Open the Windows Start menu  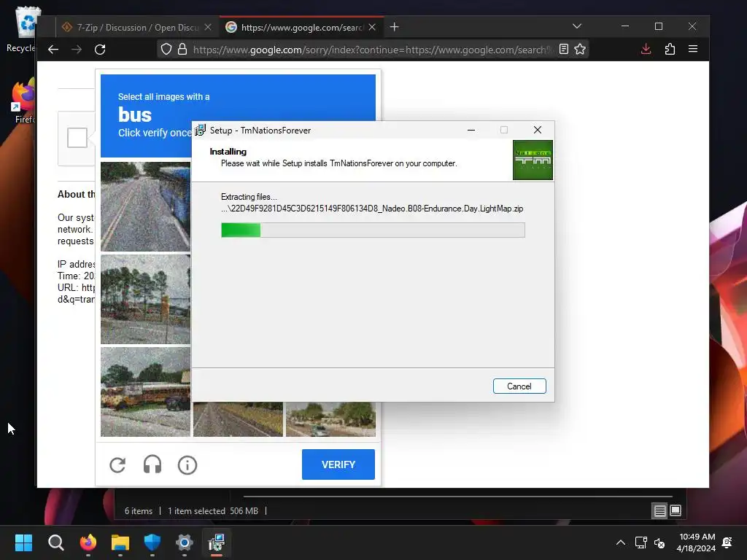[23, 542]
